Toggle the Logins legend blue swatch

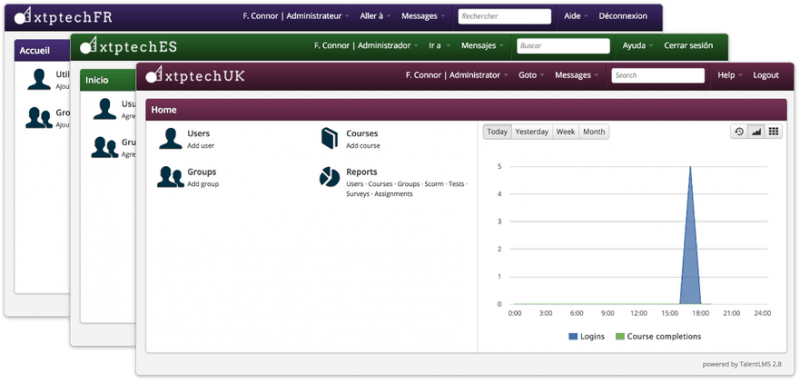click(573, 337)
